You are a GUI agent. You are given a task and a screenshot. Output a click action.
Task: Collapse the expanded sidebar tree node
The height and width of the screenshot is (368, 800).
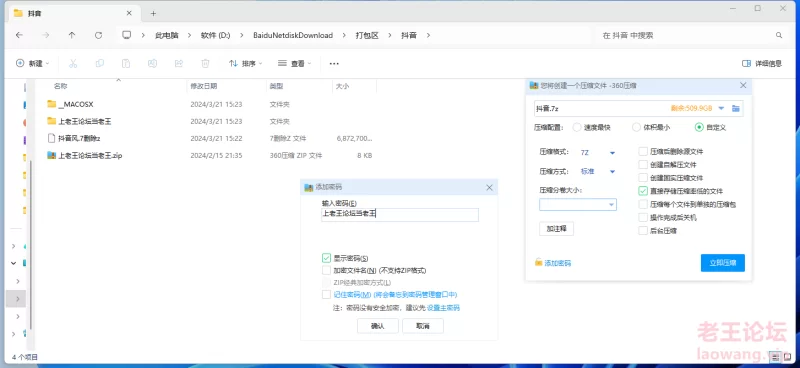(x=14, y=263)
